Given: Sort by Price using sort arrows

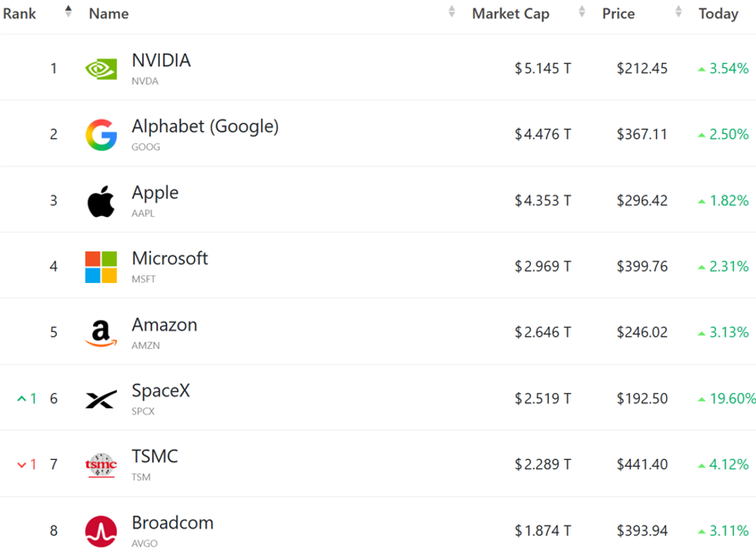Looking at the screenshot, I should point(678,12).
